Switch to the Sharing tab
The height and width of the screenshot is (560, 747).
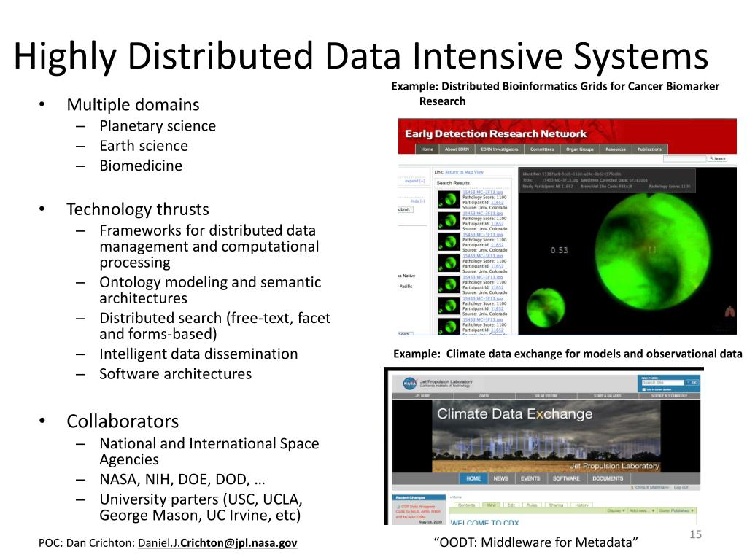click(x=555, y=505)
